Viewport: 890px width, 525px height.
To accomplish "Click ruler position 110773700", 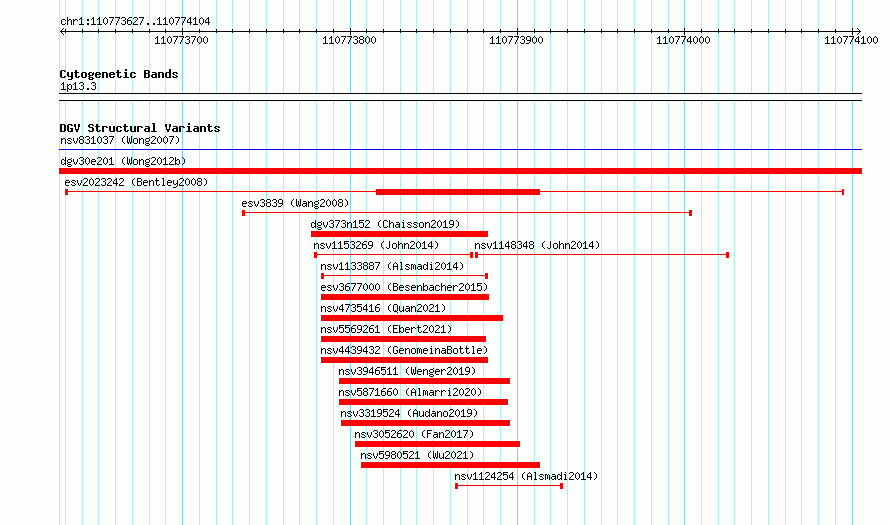I will tap(181, 40).
